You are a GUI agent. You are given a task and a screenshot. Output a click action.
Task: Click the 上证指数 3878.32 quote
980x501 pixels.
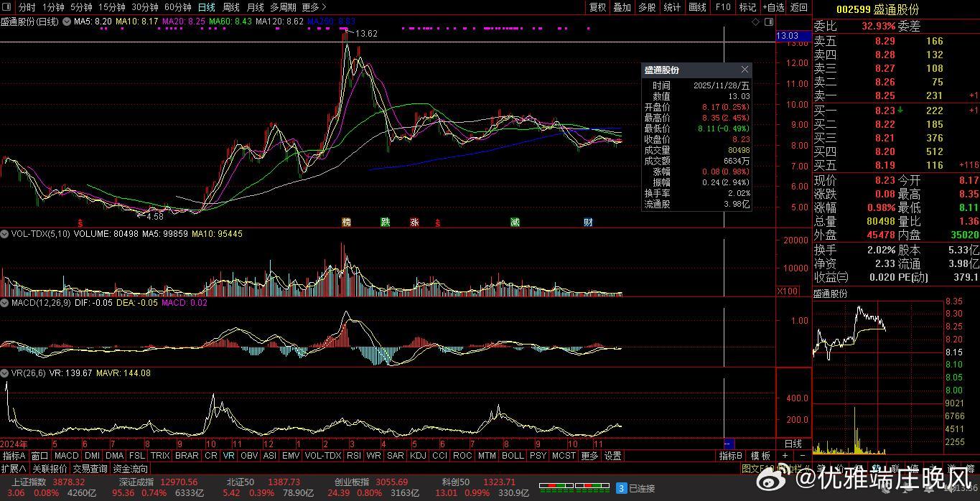tap(48, 482)
